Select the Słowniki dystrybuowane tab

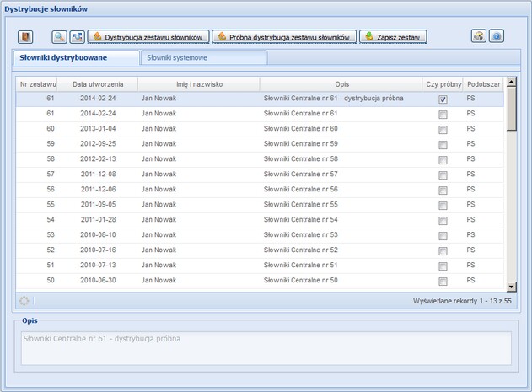75,58
